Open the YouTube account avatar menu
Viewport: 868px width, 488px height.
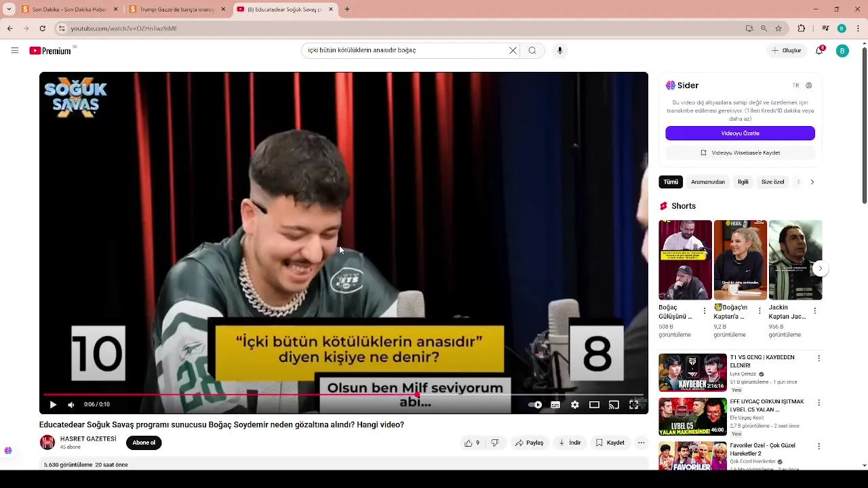coord(842,51)
